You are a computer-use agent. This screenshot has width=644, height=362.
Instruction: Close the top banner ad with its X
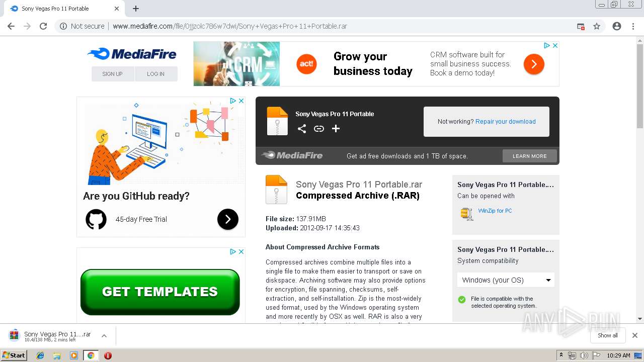(555, 45)
